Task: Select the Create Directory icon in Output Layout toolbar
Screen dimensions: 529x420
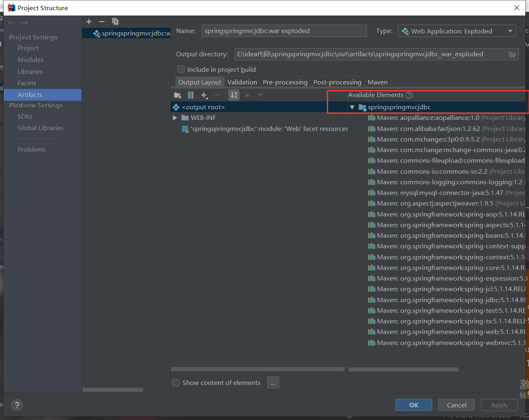Action: [x=178, y=95]
